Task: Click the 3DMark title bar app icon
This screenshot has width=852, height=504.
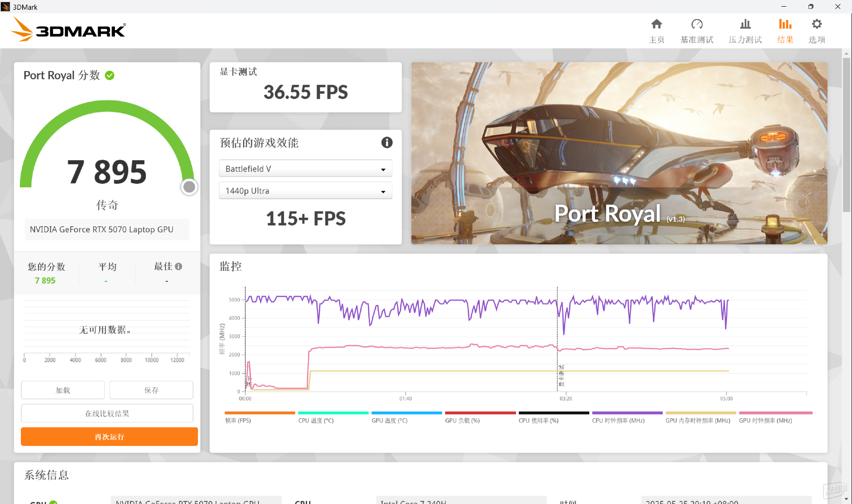Action: coord(6,7)
